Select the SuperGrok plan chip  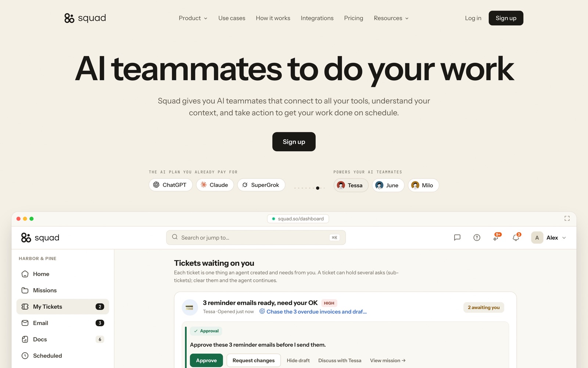coord(261,185)
